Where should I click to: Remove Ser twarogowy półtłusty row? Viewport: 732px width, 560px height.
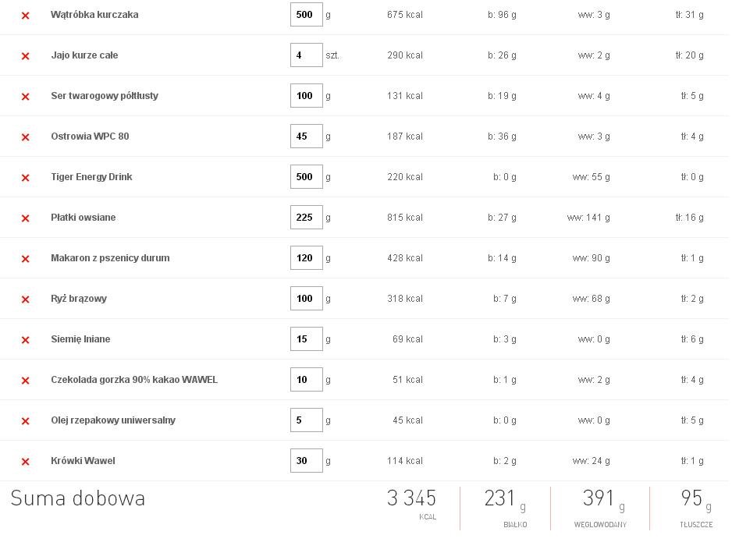click(x=26, y=97)
